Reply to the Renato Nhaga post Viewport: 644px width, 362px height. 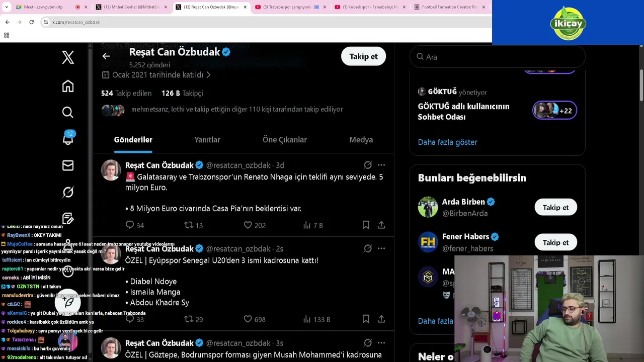(x=134, y=225)
